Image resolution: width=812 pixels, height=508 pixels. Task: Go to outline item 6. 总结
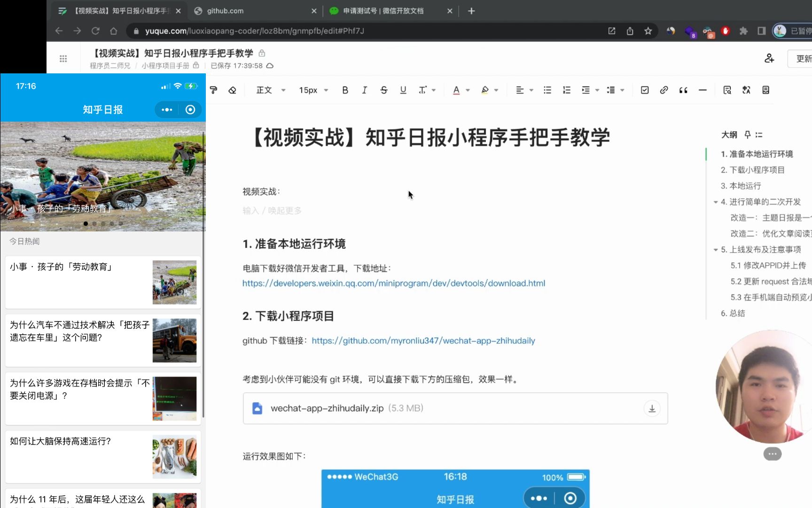733,313
